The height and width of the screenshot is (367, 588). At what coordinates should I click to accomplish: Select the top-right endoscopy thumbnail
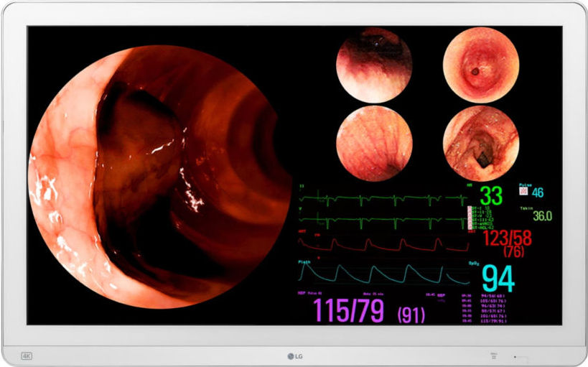click(480, 65)
